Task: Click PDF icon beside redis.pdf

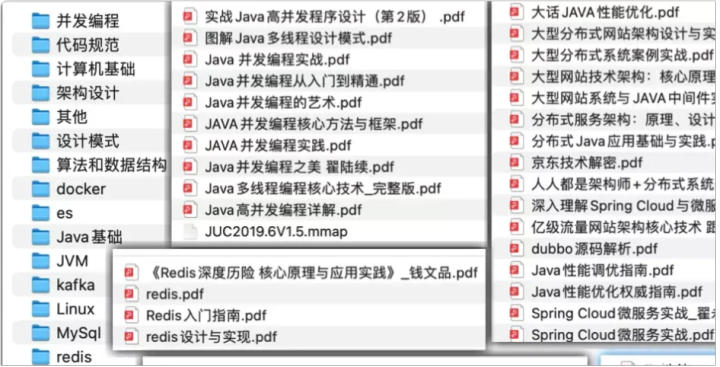Action: tap(130, 294)
